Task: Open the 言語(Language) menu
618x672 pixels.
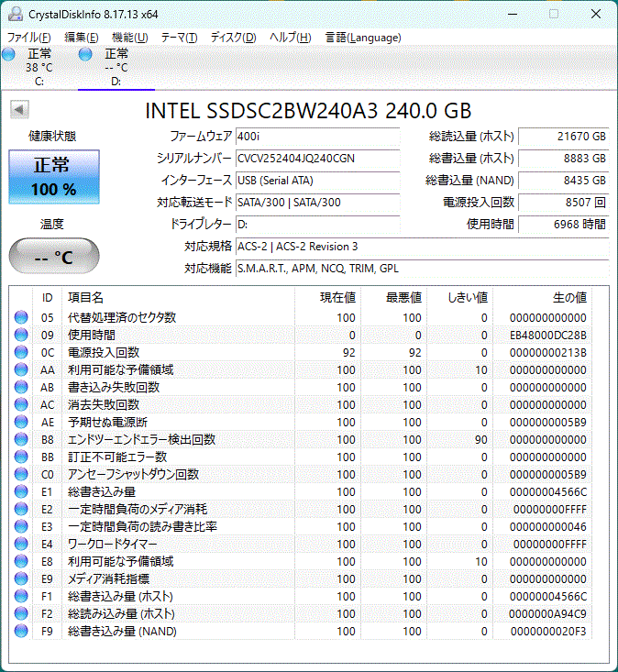Action: click(x=363, y=38)
